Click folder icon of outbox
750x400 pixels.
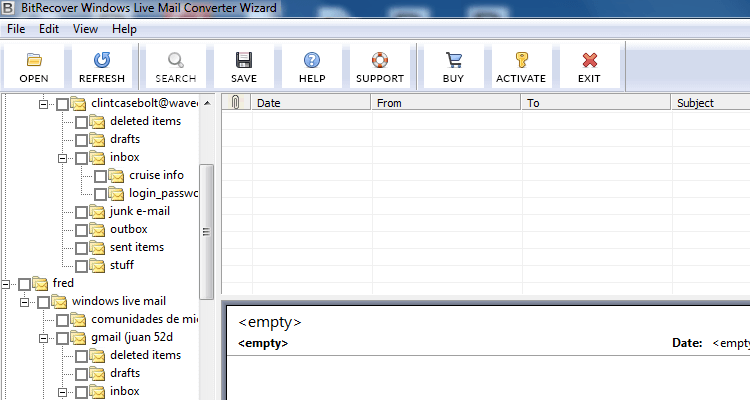pyautogui.click(x=97, y=230)
